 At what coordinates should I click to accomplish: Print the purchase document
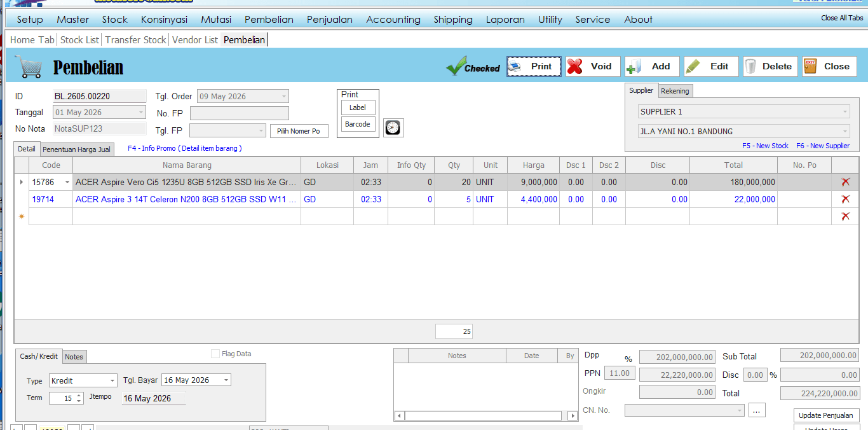534,66
